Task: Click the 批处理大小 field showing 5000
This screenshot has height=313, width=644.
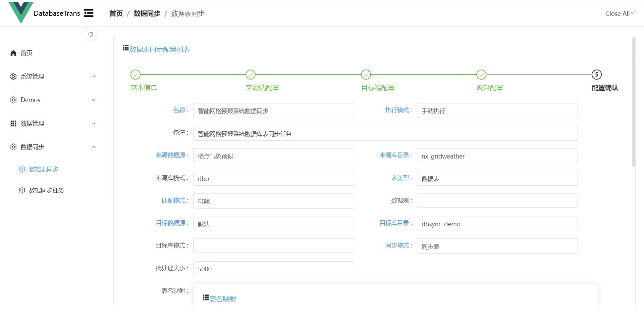Action: (274, 269)
